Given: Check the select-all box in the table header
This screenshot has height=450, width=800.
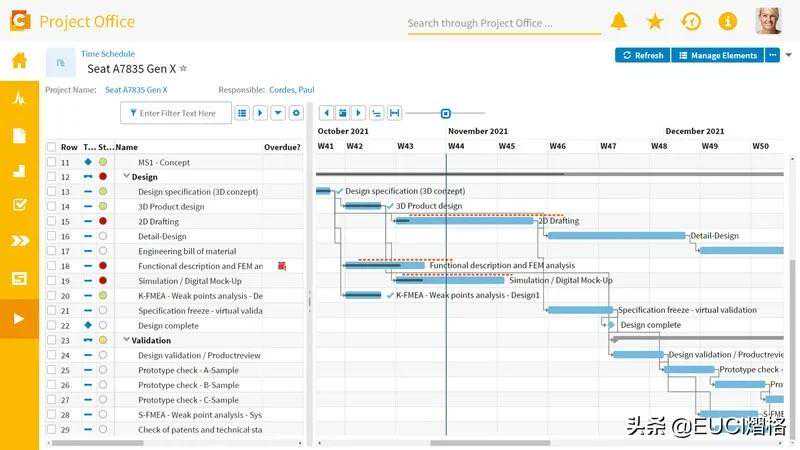Looking at the screenshot, I should point(51,147).
